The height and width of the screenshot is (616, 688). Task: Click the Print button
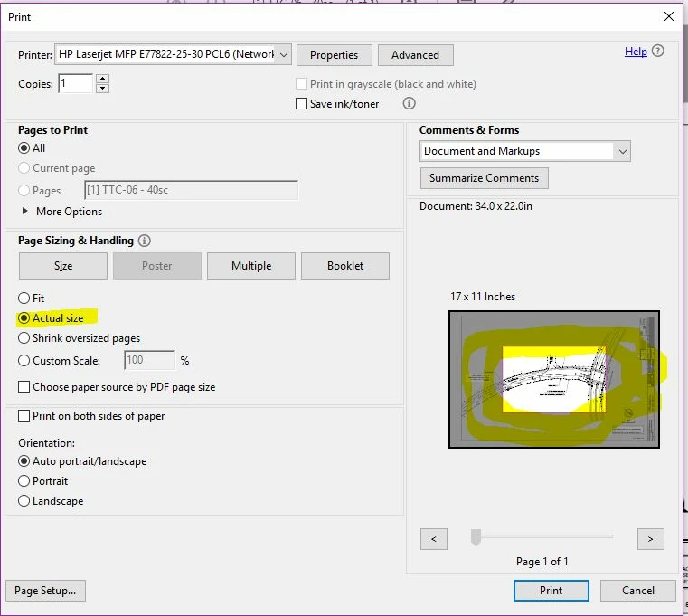[551, 591]
